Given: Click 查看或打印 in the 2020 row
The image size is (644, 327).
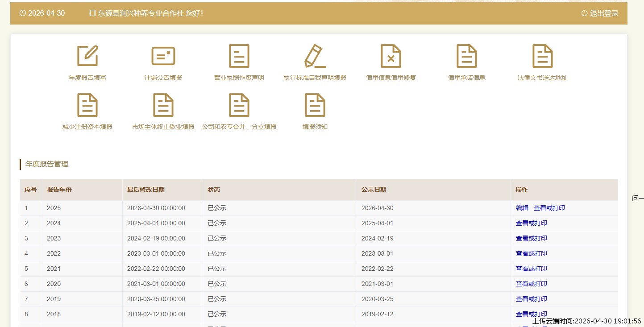Looking at the screenshot, I should [x=532, y=284].
